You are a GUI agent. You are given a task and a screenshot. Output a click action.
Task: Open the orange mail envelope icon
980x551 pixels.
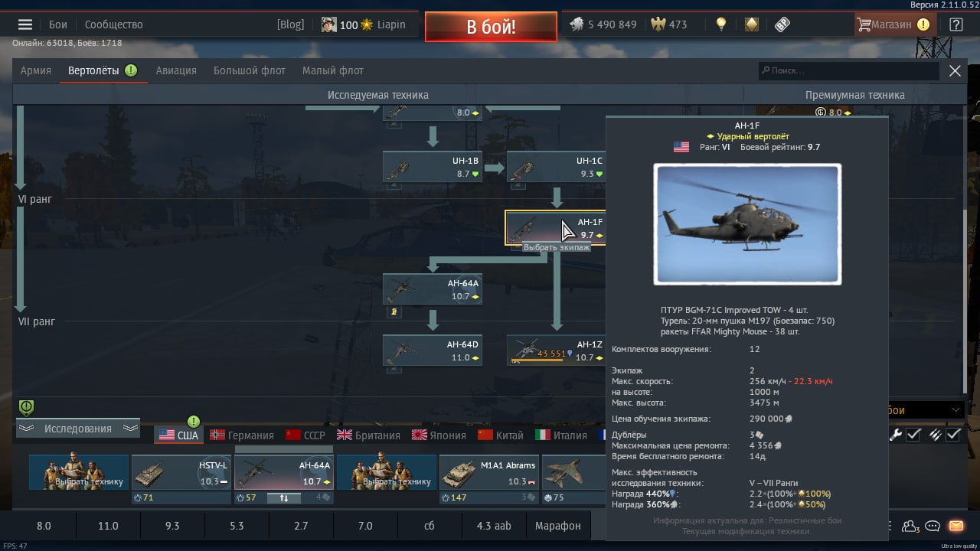[x=955, y=526]
